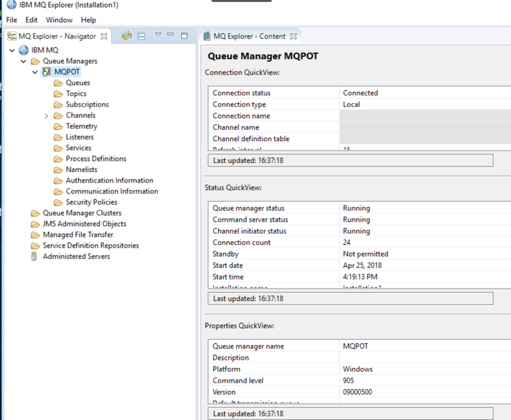Click the Queue Managers folder icon

35,61
